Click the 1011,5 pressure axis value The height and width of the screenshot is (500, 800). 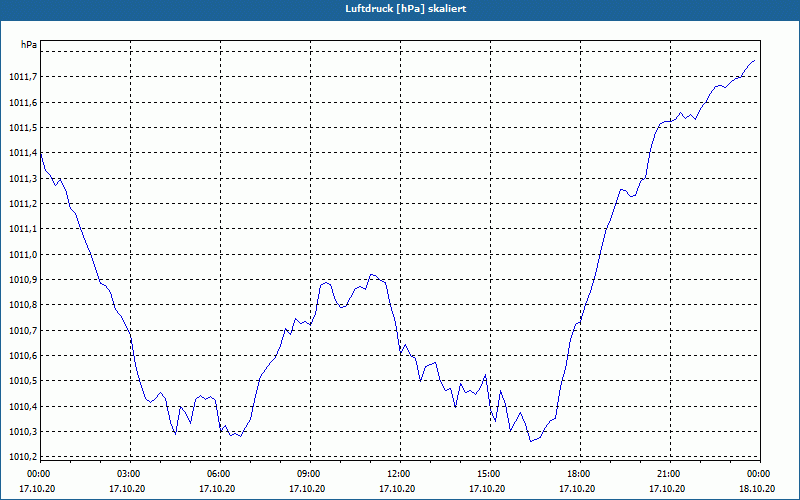[x=23, y=128]
